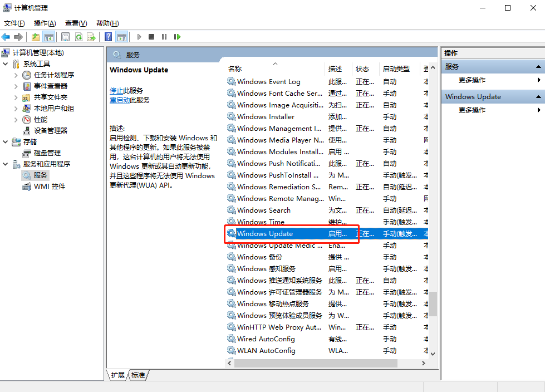Click the scroll down arrow of services list
The image size is (545, 392).
433,354
